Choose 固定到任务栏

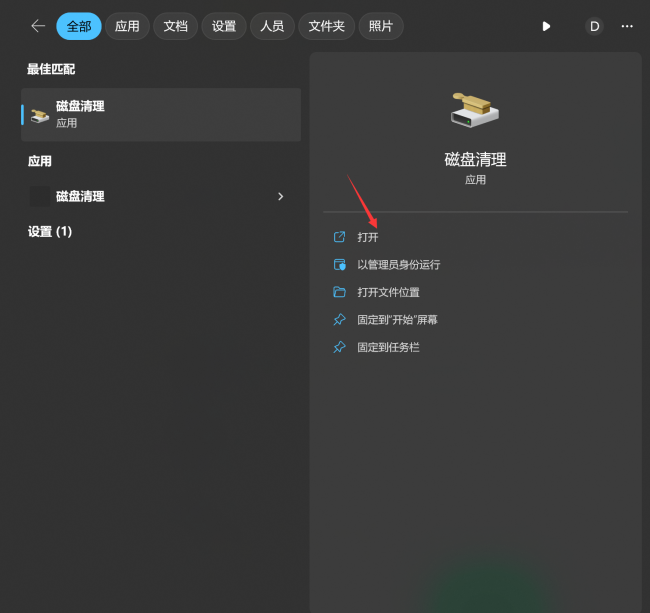click(x=388, y=347)
